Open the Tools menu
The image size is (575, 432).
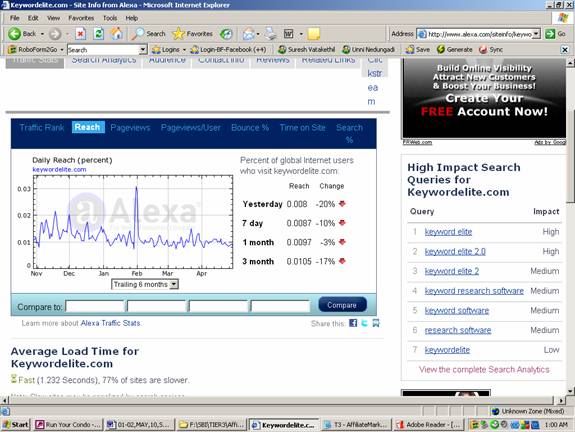click(x=110, y=18)
